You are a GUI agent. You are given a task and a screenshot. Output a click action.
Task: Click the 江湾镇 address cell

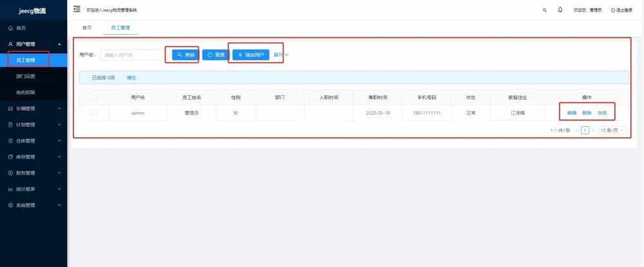tap(518, 113)
